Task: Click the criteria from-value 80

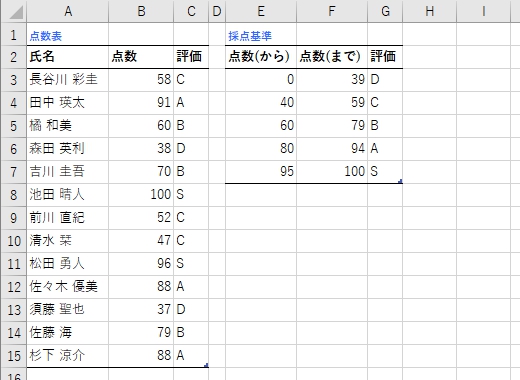Action: [x=261, y=149]
